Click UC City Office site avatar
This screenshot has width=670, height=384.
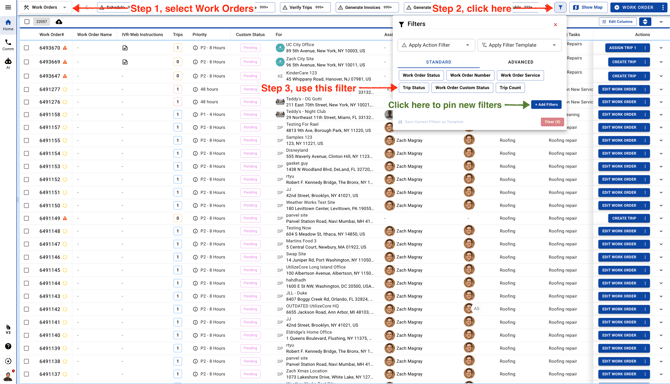click(x=280, y=48)
